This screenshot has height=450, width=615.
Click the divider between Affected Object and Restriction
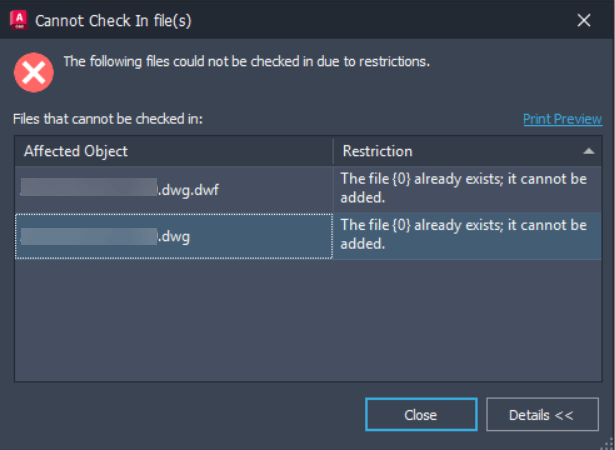coord(333,151)
